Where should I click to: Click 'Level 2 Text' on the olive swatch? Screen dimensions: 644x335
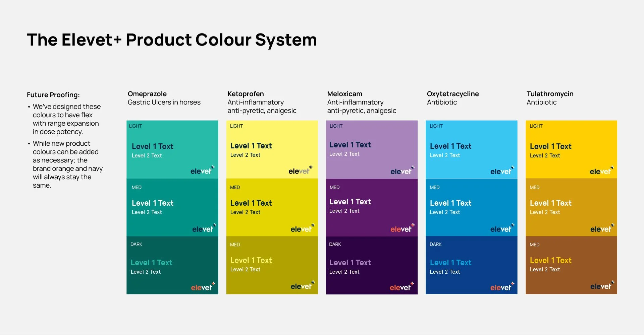pyautogui.click(x=245, y=269)
